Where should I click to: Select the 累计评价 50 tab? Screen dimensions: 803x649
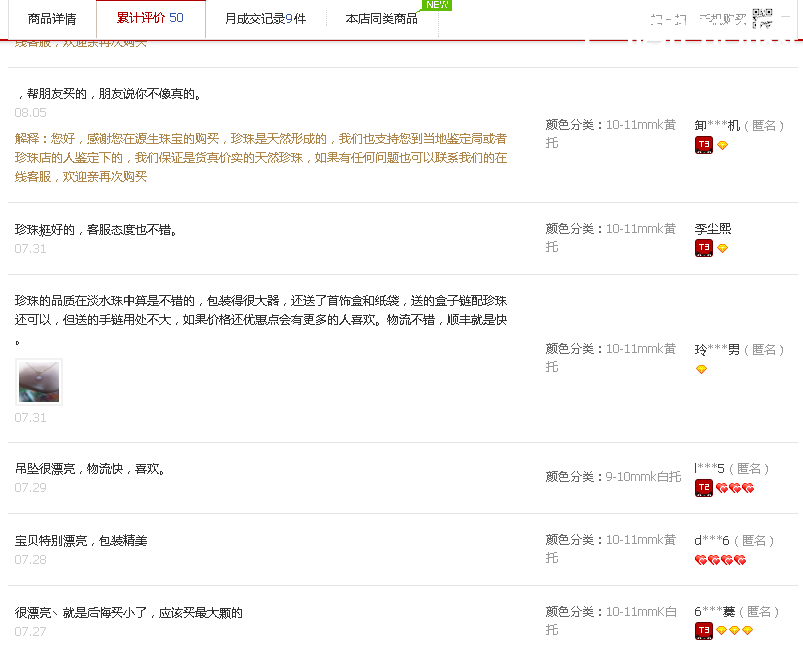(150, 18)
